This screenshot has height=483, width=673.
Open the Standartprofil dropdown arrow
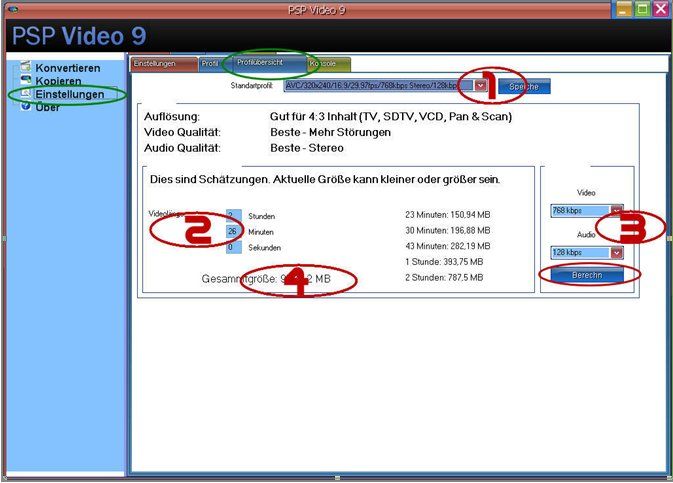[x=480, y=85]
